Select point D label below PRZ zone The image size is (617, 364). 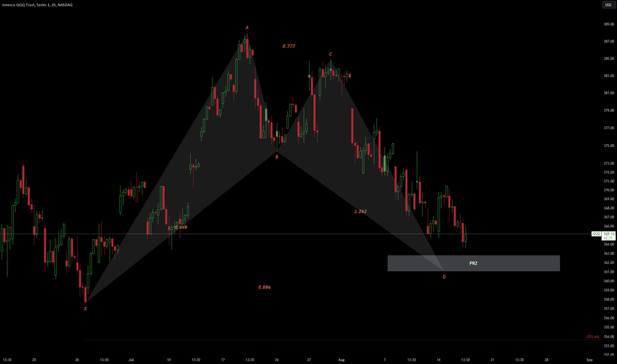pyautogui.click(x=444, y=277)
